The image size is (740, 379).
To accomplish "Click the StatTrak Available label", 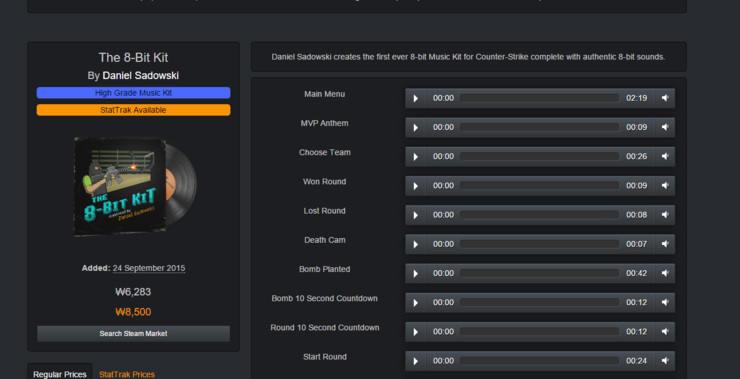I will (x=134, y=110).
